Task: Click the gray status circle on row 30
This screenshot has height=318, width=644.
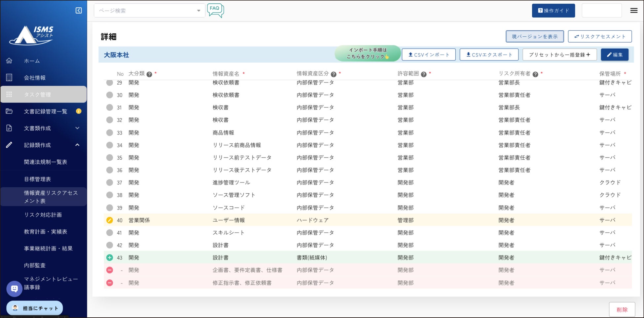Action: pyautogui.click(x=110, y=95)
